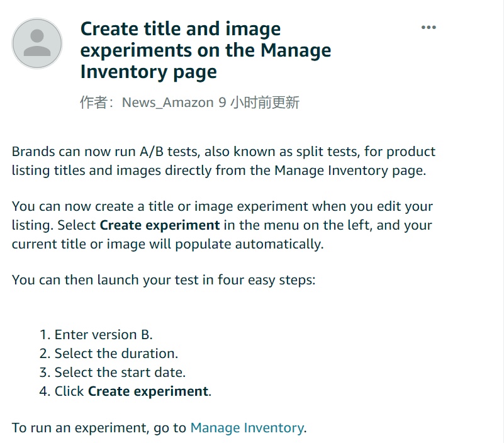Viewport: 504px width, 443px height.
Task: Click the 'current title or image will populate' line
Action: coord(168,244)
